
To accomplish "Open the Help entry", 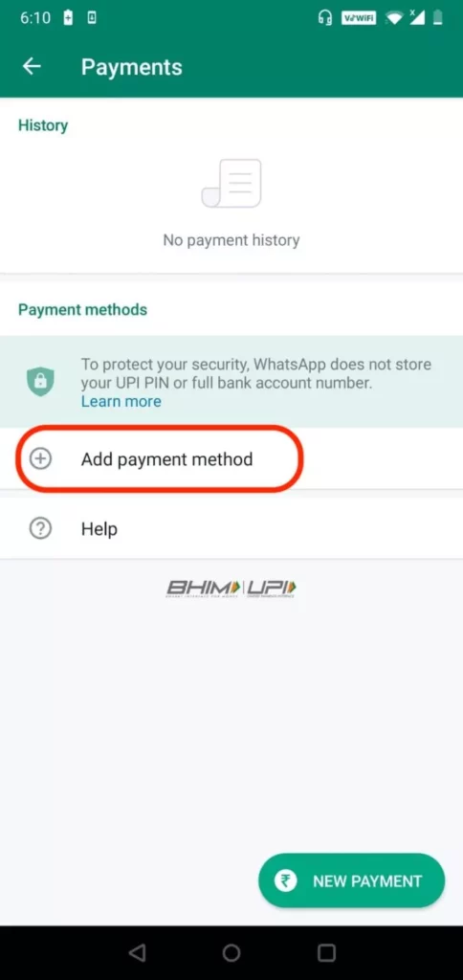I will (231, 528).
